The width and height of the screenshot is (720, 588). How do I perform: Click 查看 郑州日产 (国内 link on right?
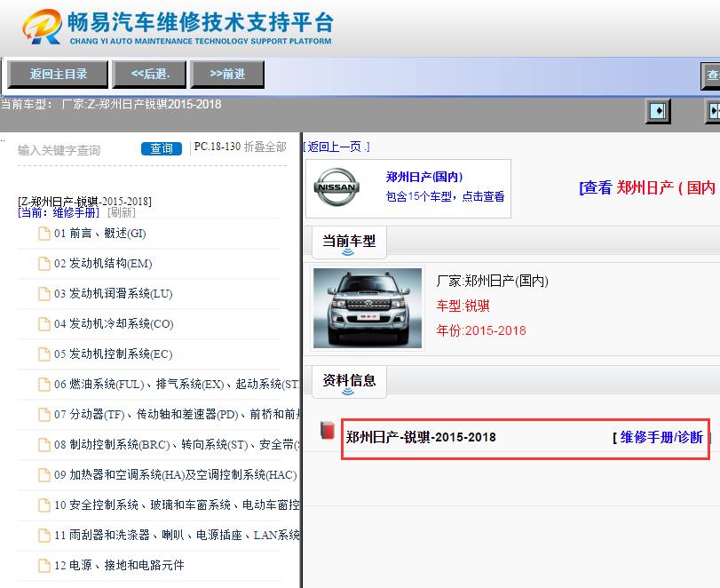pyautogui.click(x=647, y=187)
